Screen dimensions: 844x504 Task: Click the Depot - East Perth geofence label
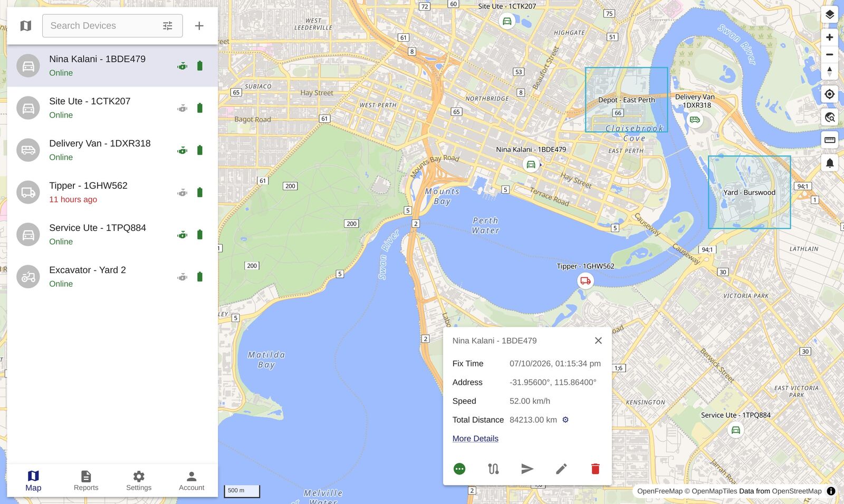point(627,100)
